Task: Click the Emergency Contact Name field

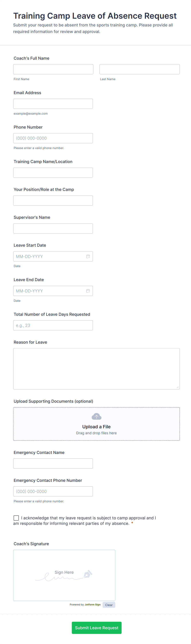Action: [x=53, y=464]
